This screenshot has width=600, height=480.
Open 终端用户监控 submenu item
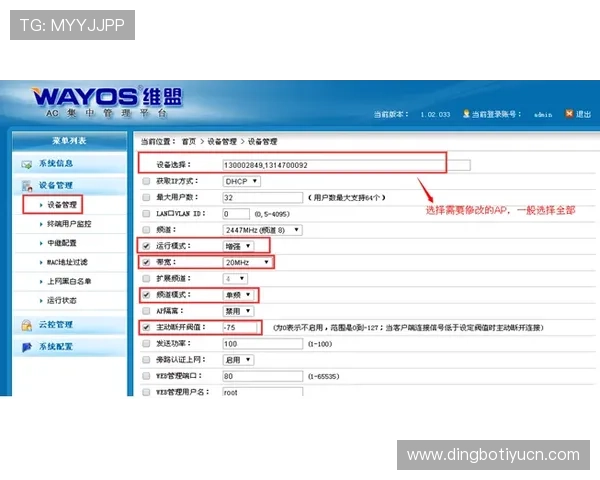click(69, 224)
